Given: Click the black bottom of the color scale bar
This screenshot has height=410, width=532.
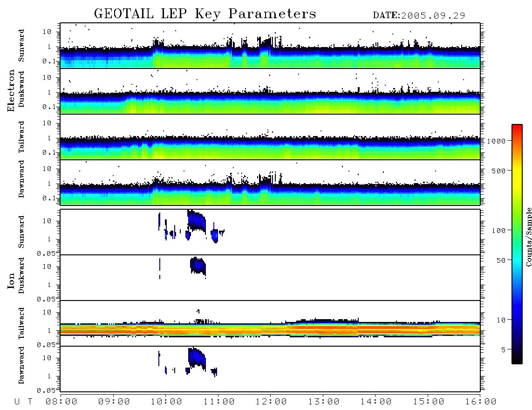Looking at the screenshot, I should coord(517,359).
